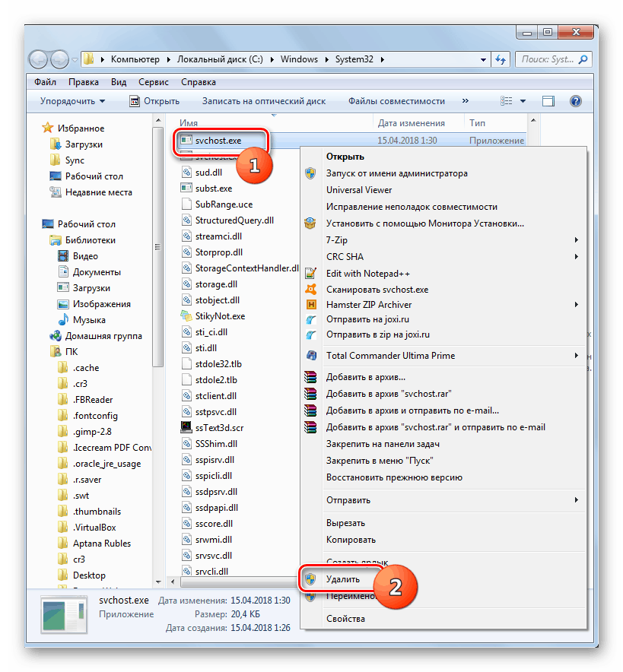Image resolution: width=623 pixels, height=672 pixels.
Task: Click inside the search field Поиск: Syst
Action: pos(544,59)
